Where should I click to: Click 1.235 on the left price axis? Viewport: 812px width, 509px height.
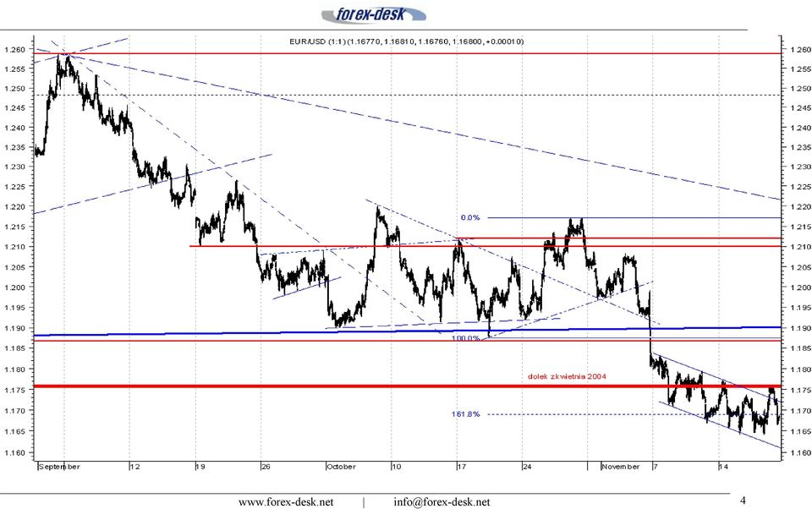[x=14, y=148]
